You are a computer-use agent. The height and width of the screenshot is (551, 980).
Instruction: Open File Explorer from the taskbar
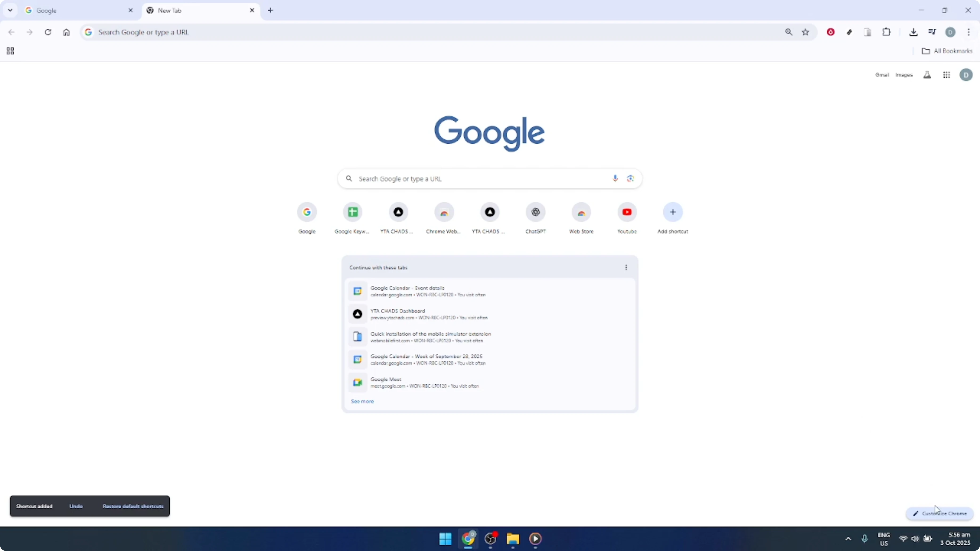coord(513,539)
